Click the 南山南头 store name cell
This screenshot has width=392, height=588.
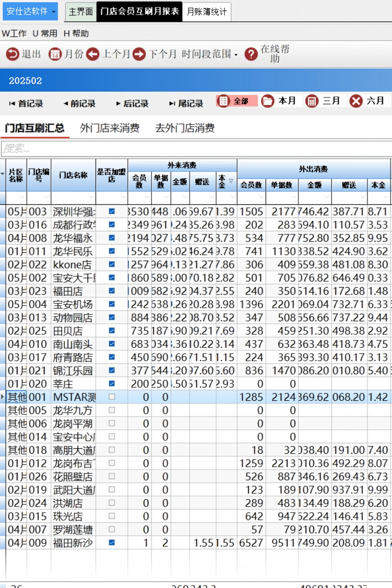pyautogui.click(x=73, y=343)
